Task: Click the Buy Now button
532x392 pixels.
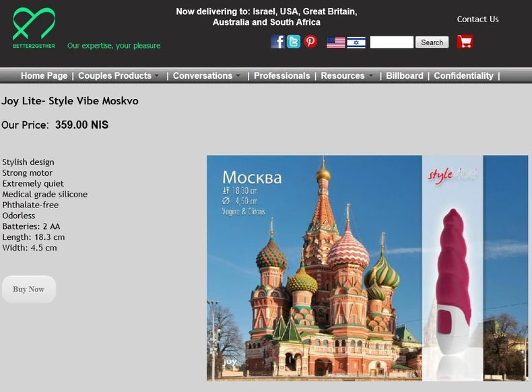Action: click(x=29, y=289)
